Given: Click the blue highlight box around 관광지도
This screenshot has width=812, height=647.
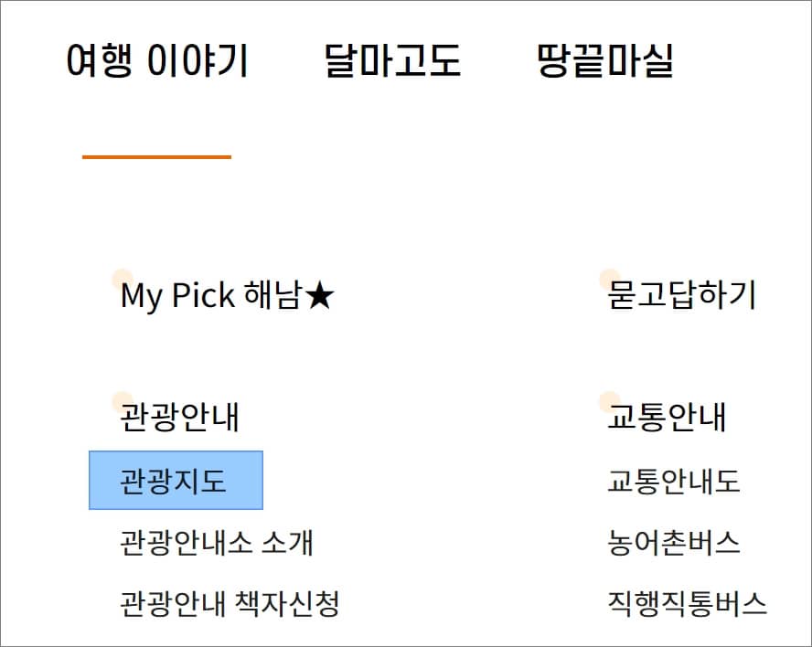Looking at the screenshot, I should coord(176,481).
